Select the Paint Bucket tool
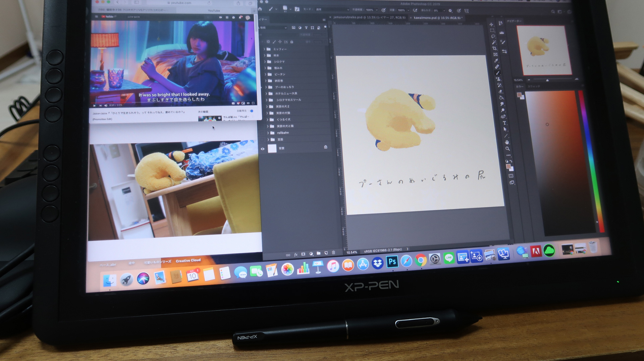 (501, 98)
